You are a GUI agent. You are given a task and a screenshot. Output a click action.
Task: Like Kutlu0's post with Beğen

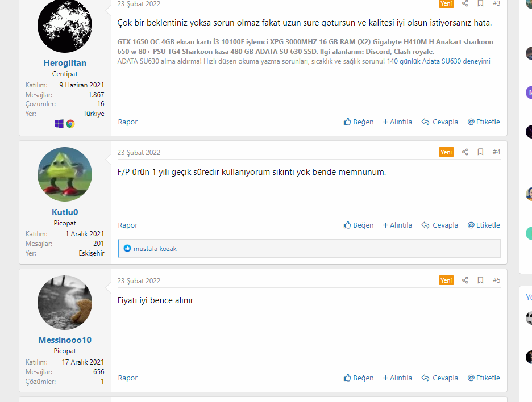359,225
